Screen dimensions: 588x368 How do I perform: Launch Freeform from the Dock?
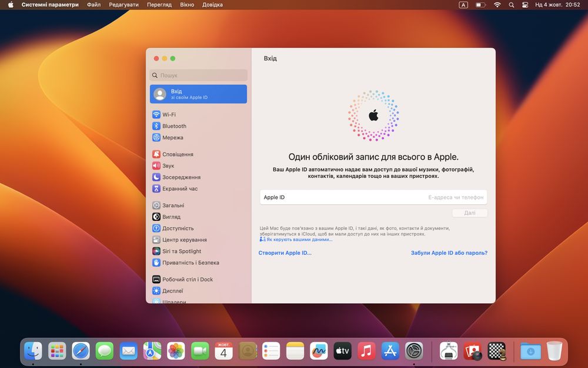tap(319, 351)
